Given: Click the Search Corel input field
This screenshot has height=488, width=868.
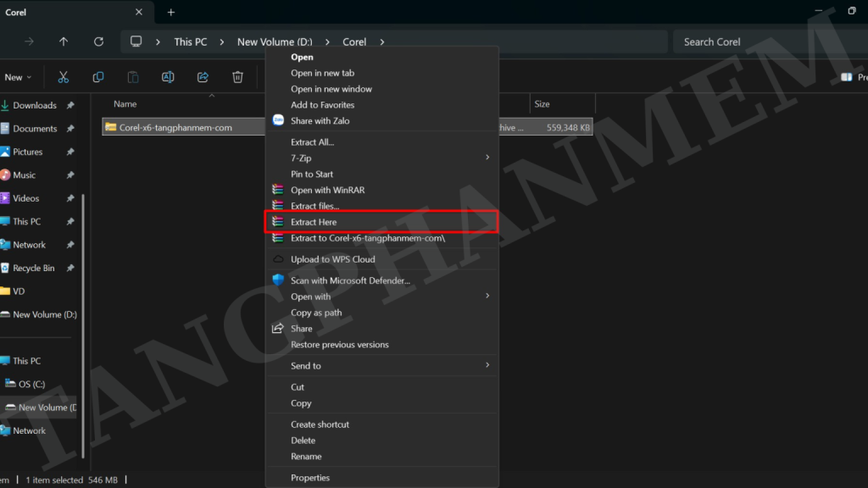Looking at the screenshot, I should click(x=763, y=42).
